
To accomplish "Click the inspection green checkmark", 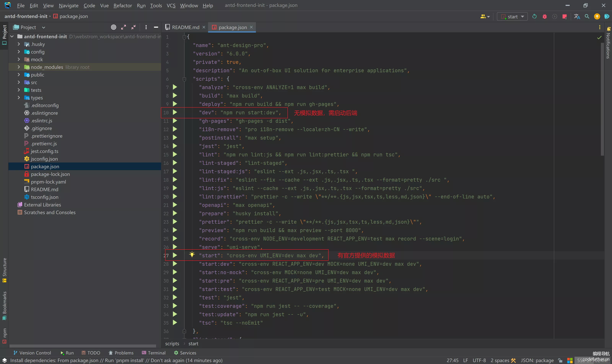I will coord(599,37).
